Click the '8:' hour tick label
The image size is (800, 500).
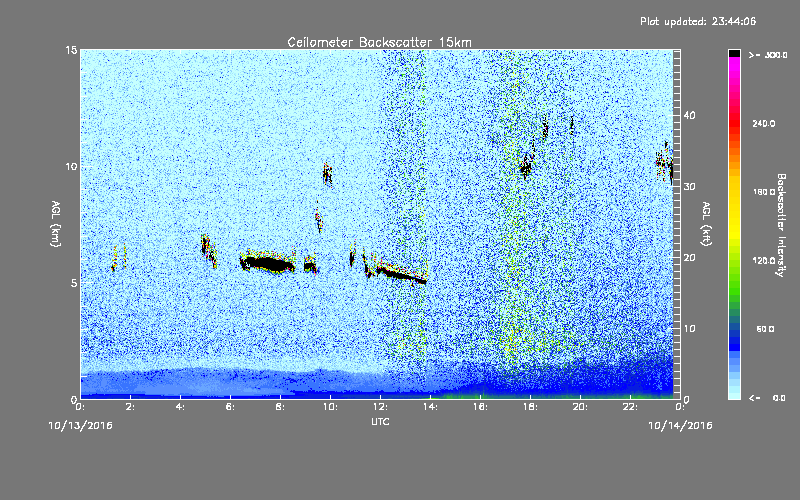pyautogui.click(x=280, y=407)
